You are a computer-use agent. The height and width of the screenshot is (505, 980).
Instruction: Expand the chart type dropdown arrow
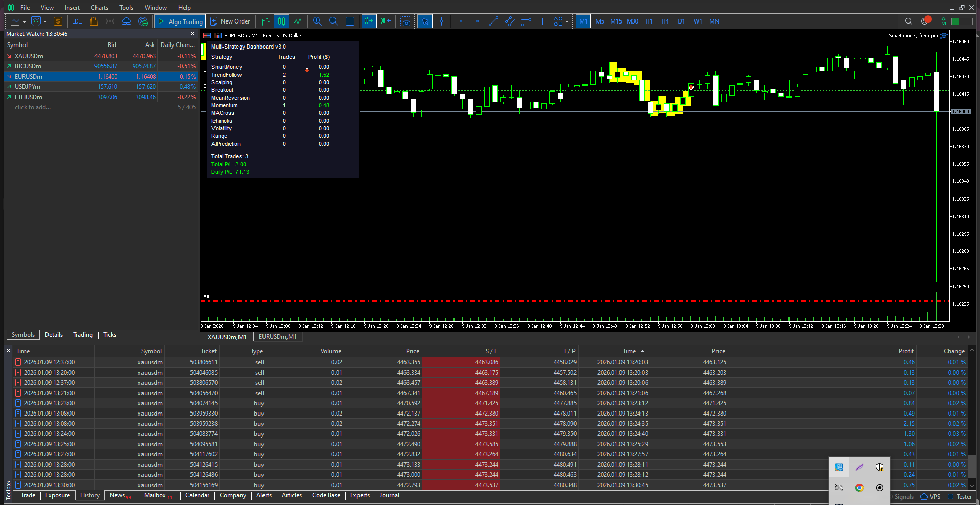point(24,22)
